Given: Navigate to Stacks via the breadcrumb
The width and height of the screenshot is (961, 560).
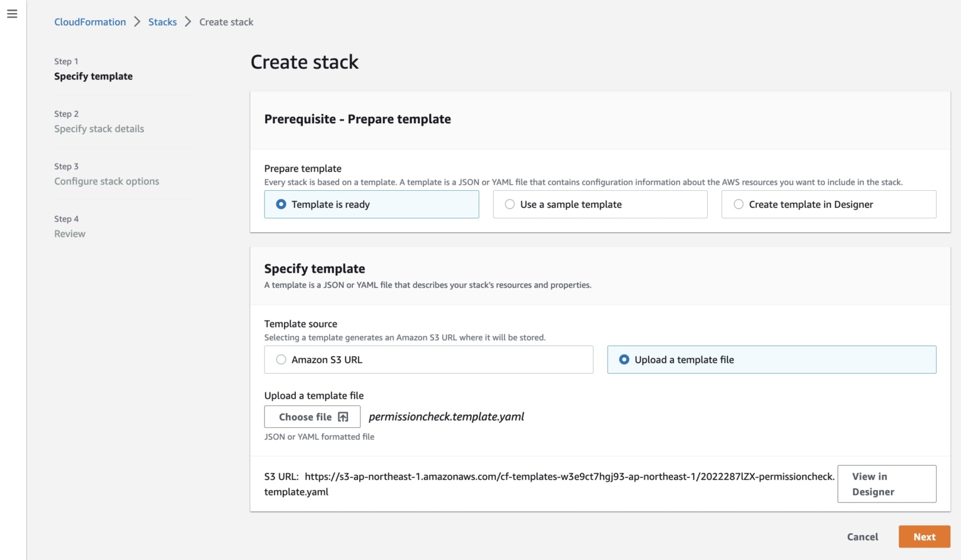Looking at the screenshot, I should (163, 21).
